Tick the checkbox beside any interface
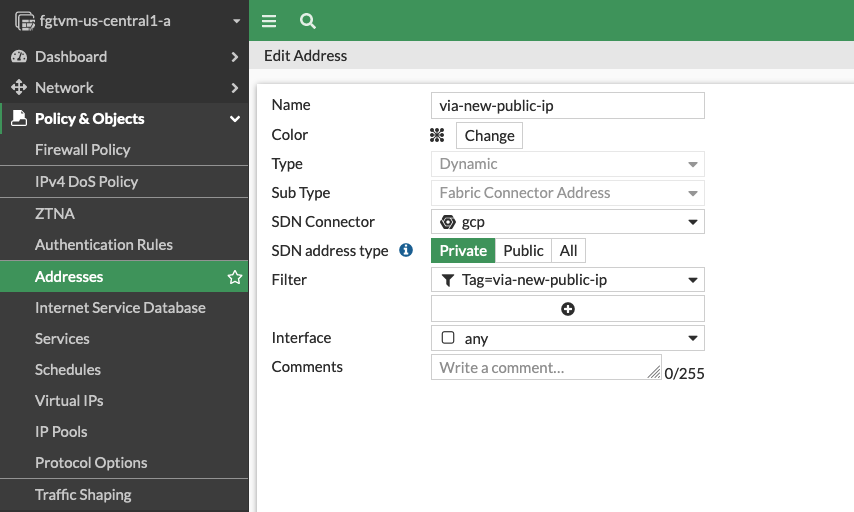The width and height of the screenshot is (854, 512). pyautogui.click(x=448, y=338)
